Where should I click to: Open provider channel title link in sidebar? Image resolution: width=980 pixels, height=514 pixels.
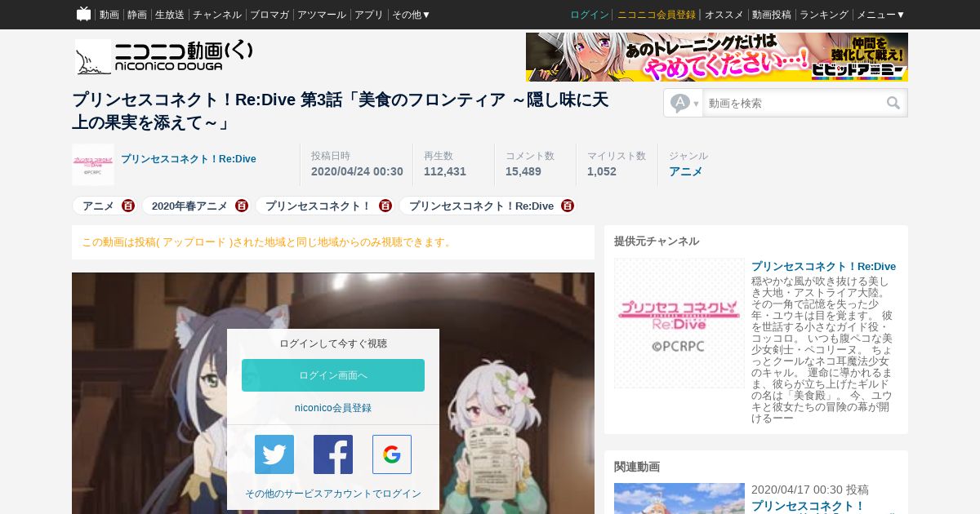coord(823,266)
